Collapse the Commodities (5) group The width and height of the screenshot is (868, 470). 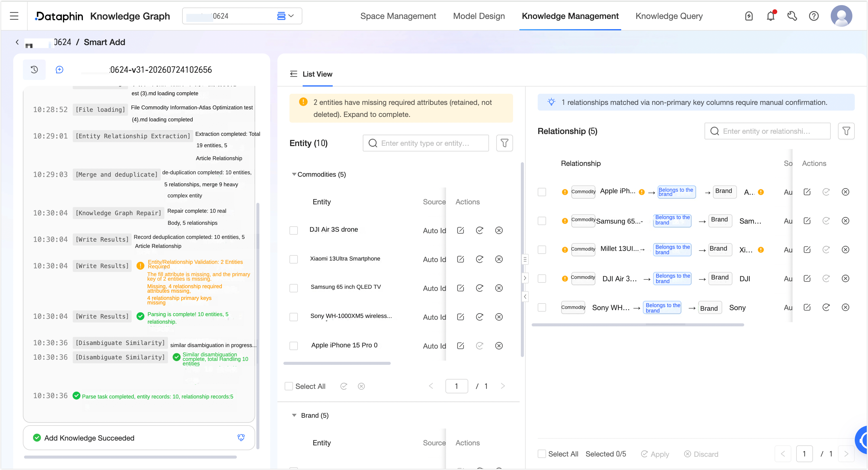tap(294, 175)
